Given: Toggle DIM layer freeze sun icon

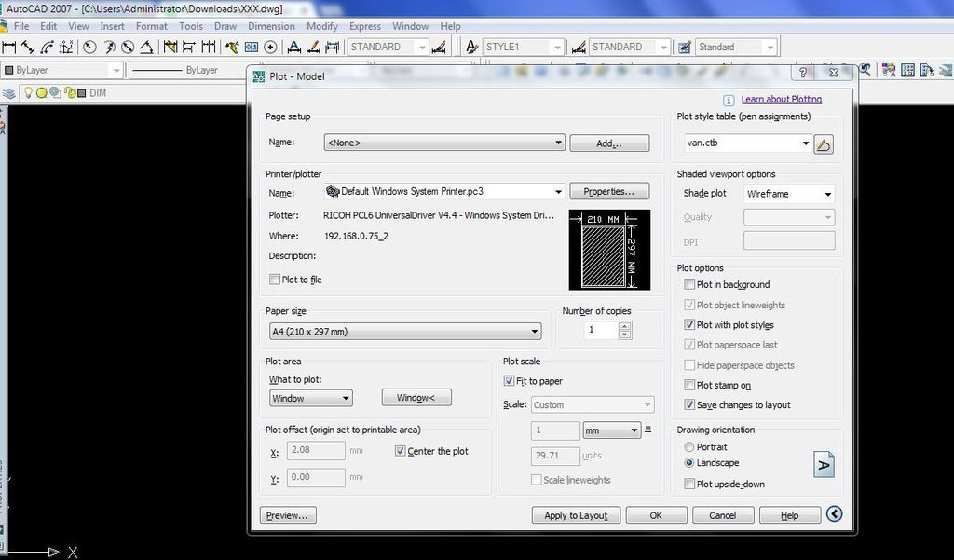Looking at the screenshot, I should click(41, 92).
